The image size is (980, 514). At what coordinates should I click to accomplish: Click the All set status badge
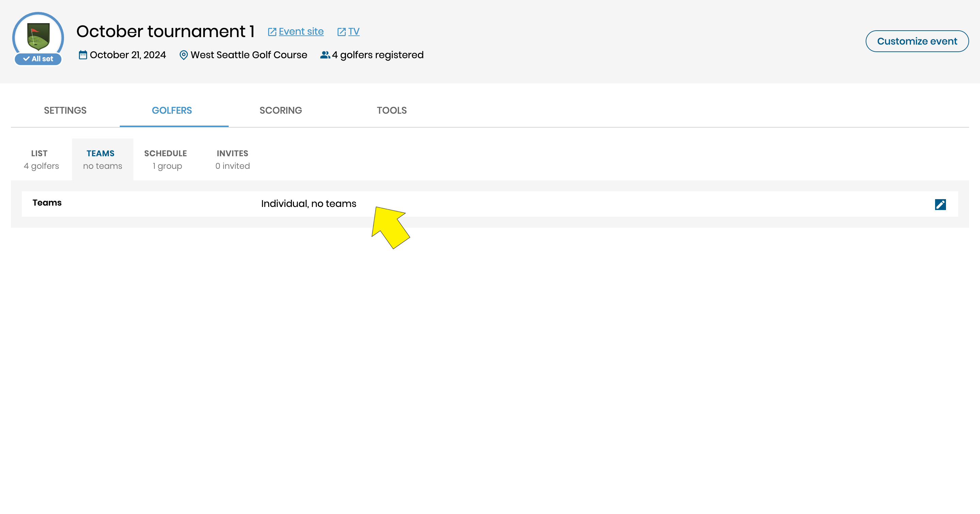tap(38, 59)
